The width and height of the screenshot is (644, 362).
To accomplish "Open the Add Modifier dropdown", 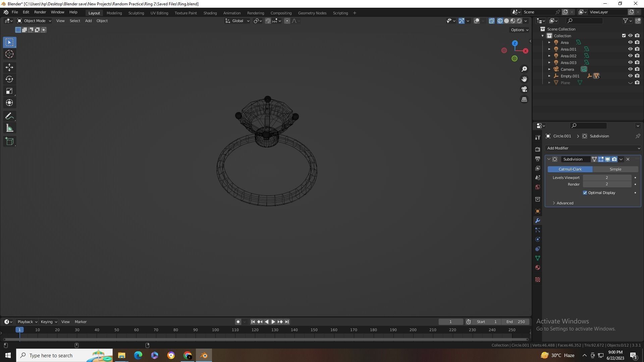I will 593,148.
